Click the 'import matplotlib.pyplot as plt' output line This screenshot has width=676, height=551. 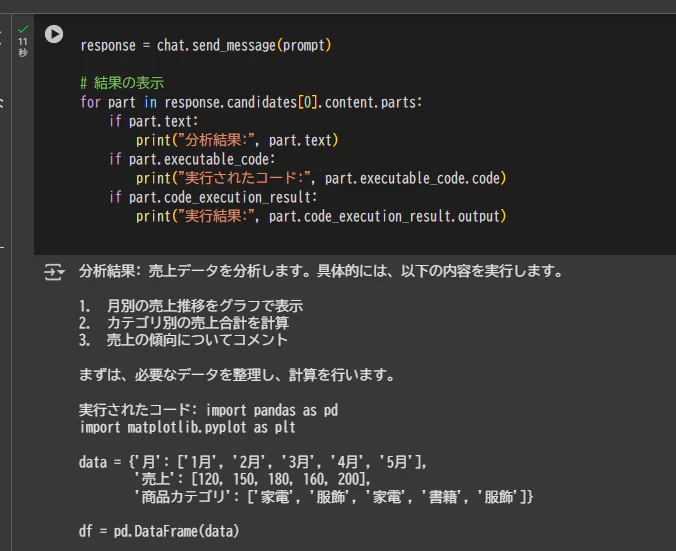(x=188, y=427)
